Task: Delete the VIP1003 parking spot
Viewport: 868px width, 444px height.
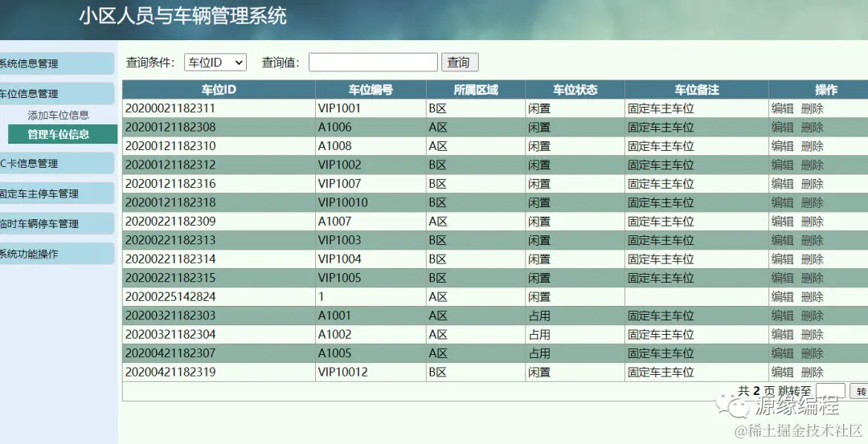Action: click(812, 240)
